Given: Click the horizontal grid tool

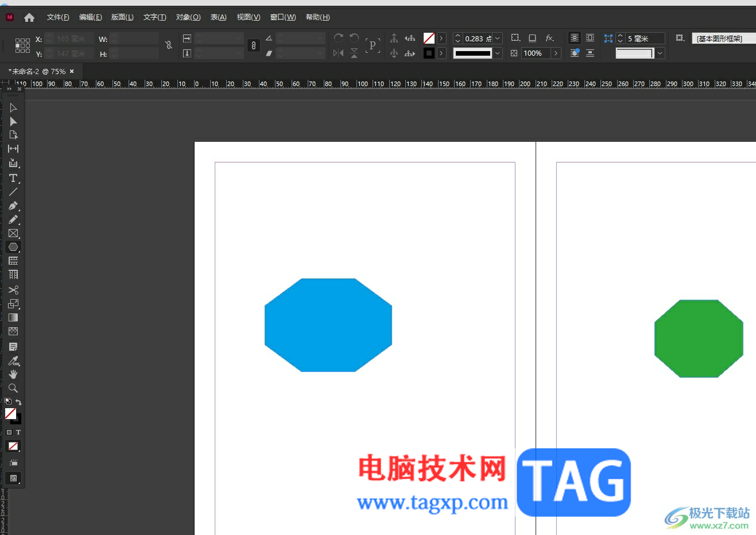Looking at the screenshot, I should (x=13, y=261).
